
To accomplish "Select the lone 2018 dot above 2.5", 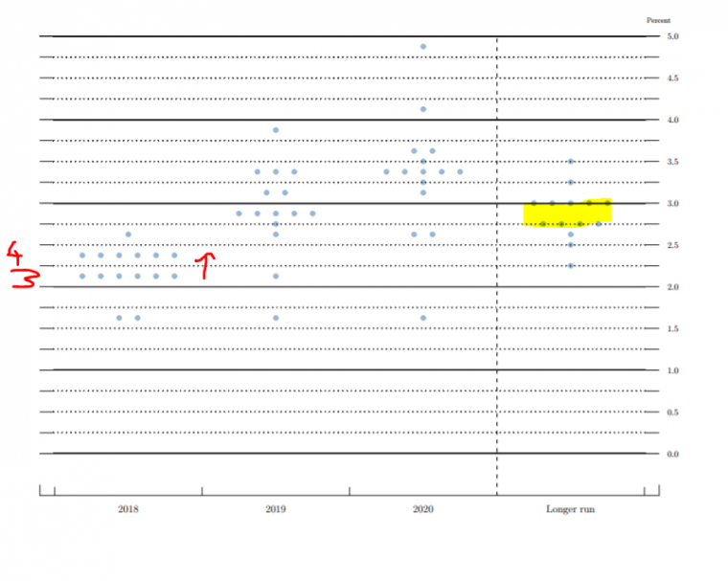I will (128, 235).
